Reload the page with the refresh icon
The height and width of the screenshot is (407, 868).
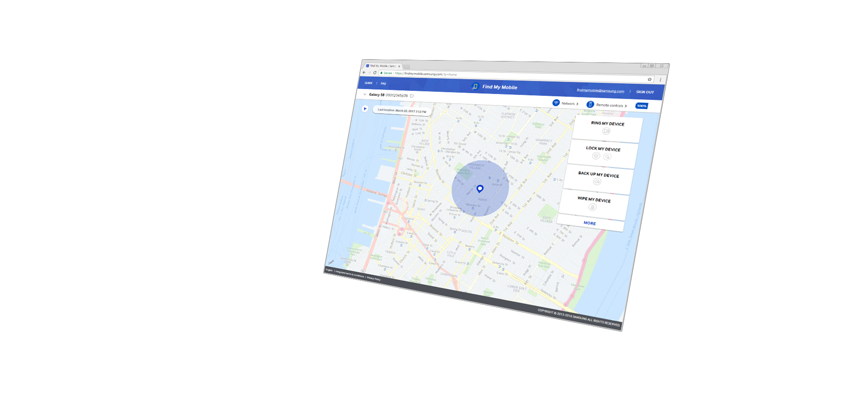[375, 72]
